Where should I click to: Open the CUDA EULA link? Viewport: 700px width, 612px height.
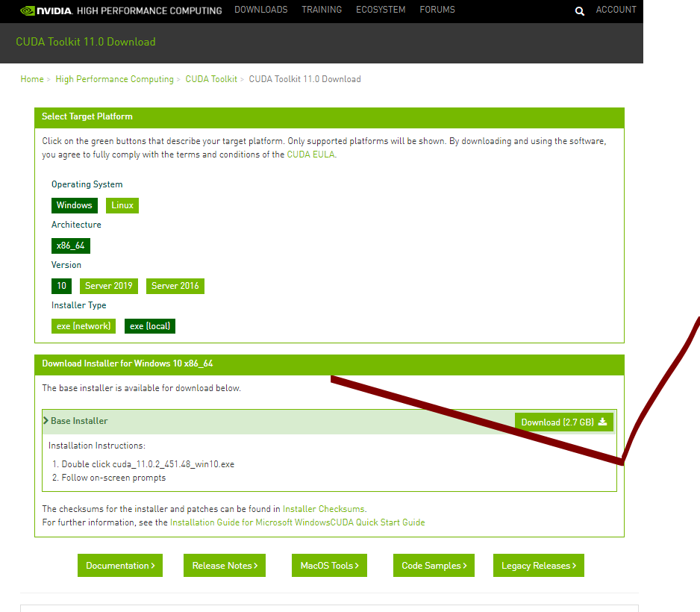[x=310, y=154]
